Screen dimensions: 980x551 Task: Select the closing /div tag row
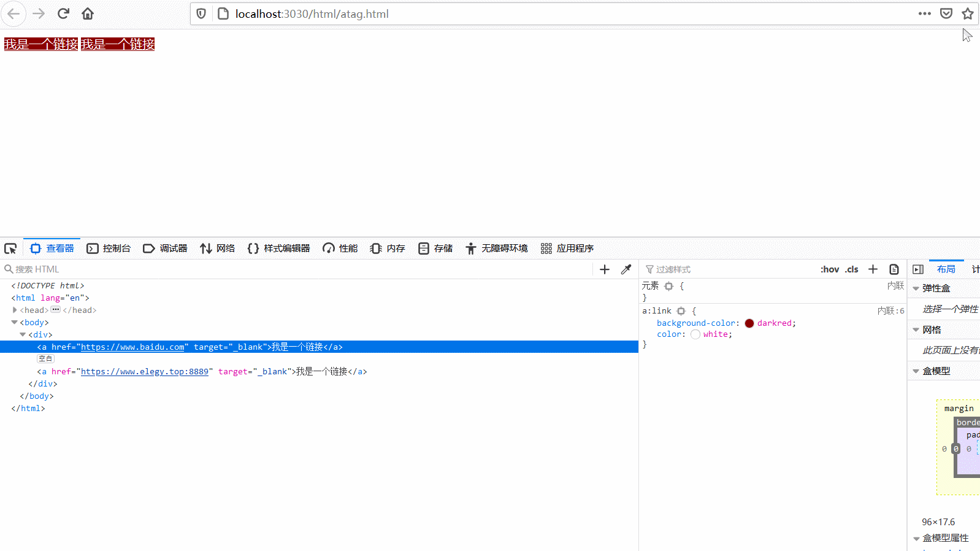pyautogui.click(x=43, y=384)
